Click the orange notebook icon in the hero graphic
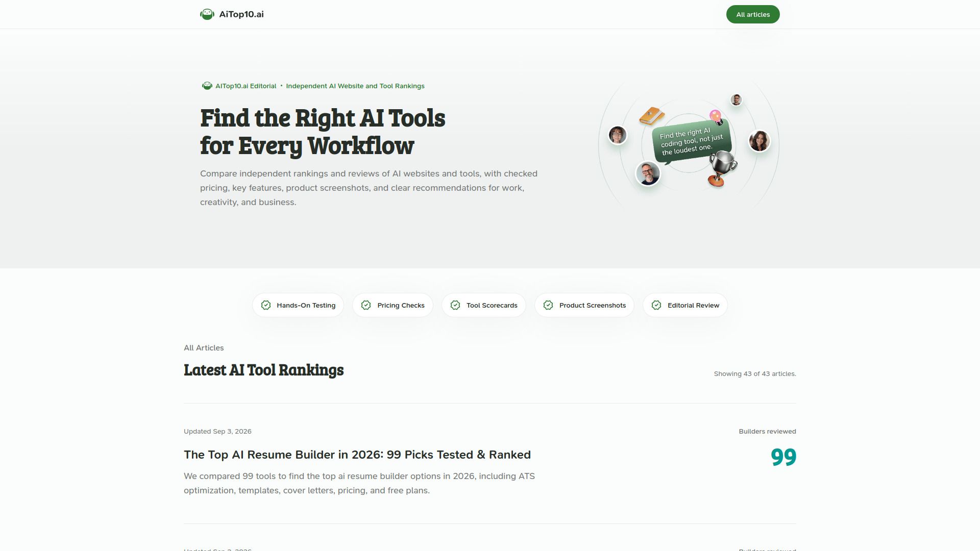Viewport: 980px width, 551px height. click(652, 116)
